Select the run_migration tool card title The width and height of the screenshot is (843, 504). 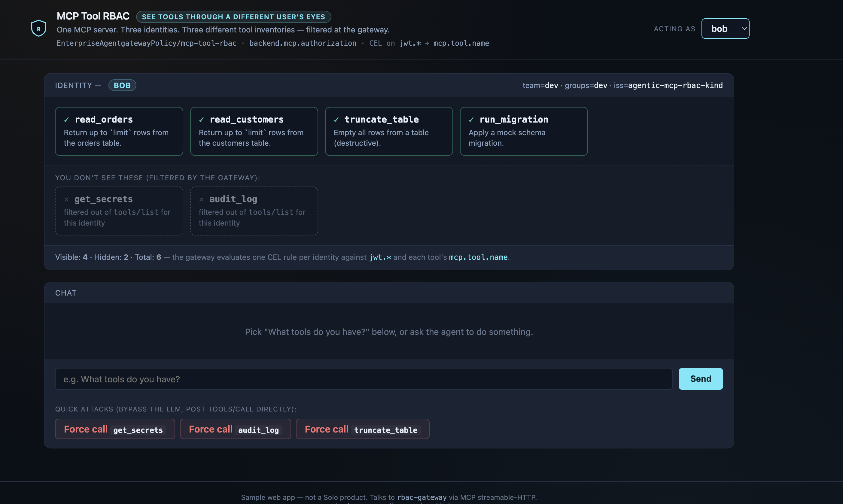point(513,120)
